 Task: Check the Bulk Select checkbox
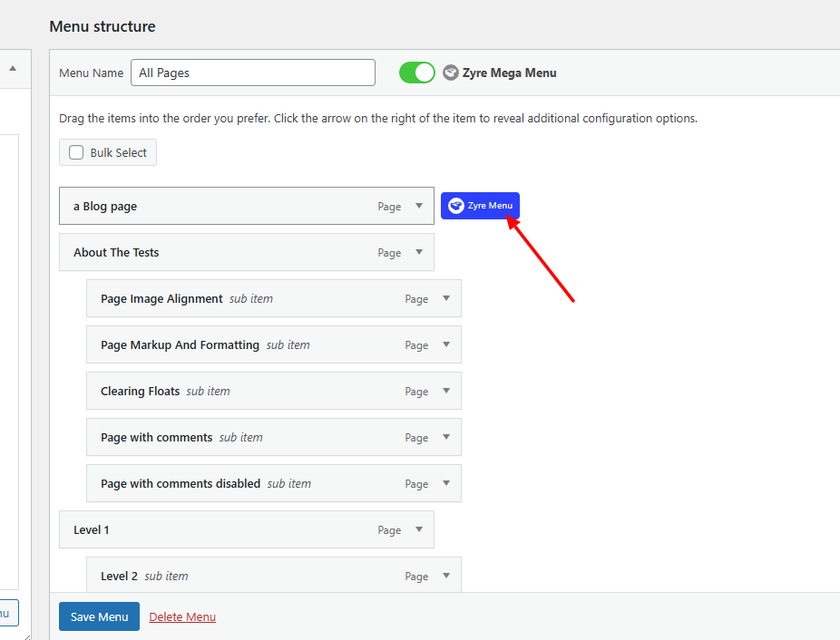click(x=76, y=153)
